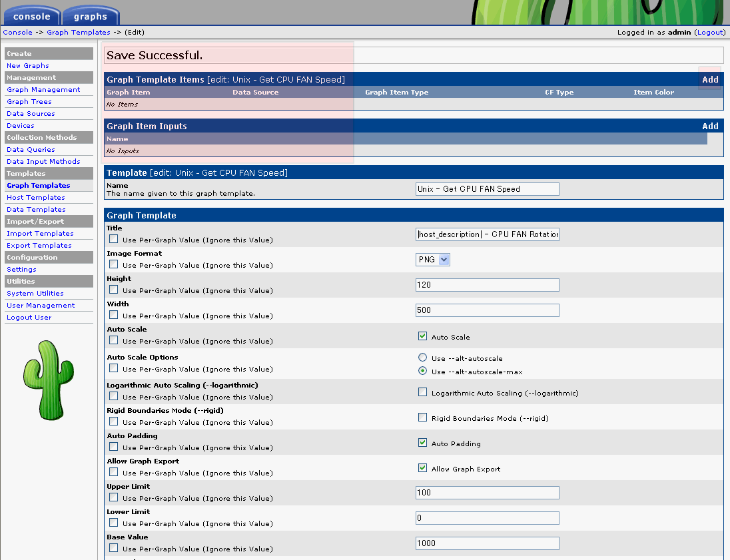Click Add in Graph Template Items header
This screenshot has width=730, height=560.
point(710,79)
